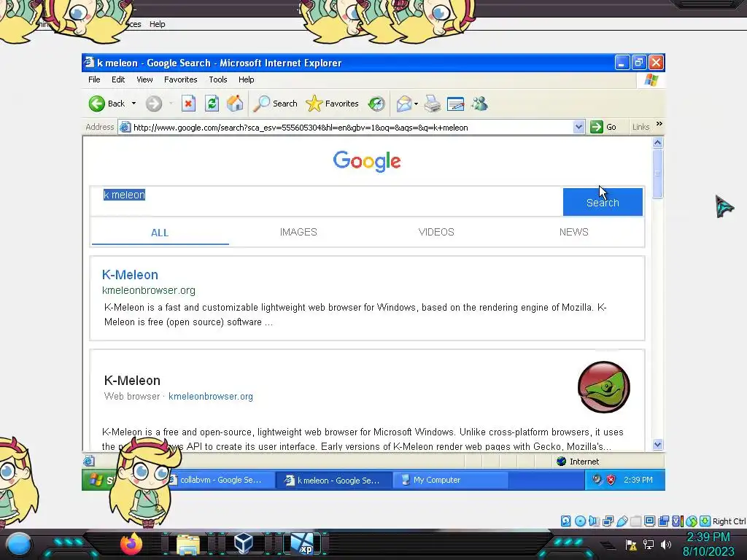
Task: Open the Favorites menu in the menu bar
Action: 181,79
